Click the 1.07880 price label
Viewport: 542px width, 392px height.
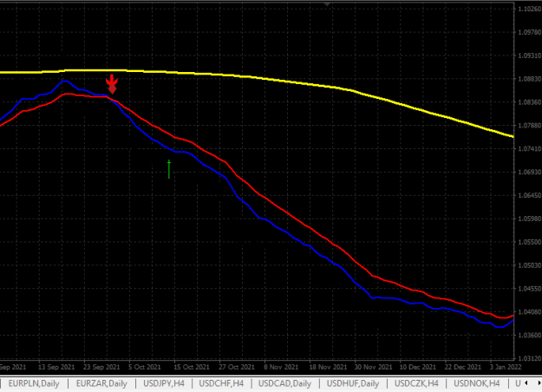(x=530, y=125)
